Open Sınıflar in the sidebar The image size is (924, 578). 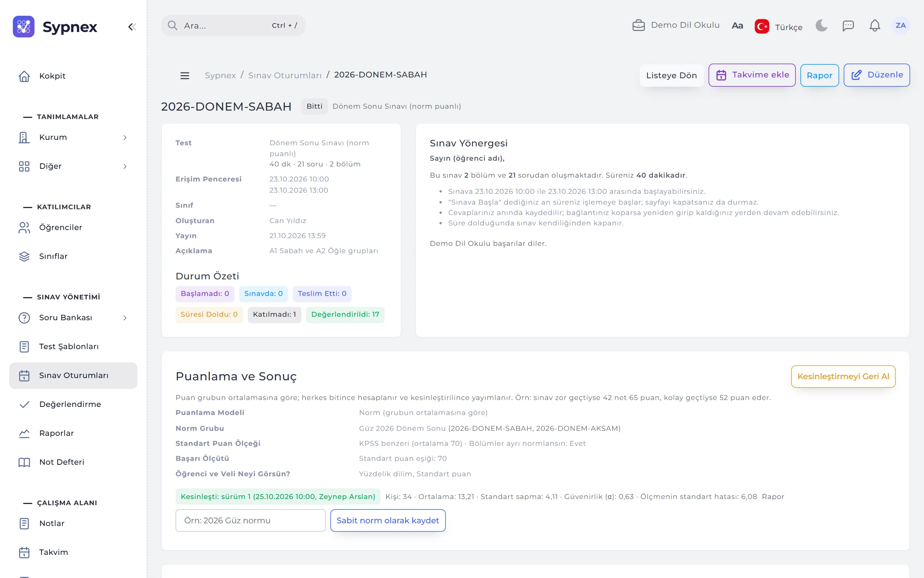73,256
